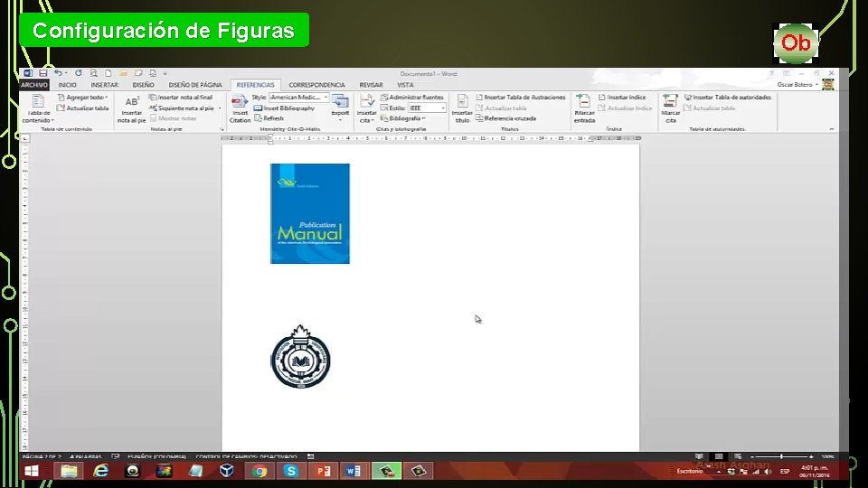Click the tab selector on horizontal ruler
Image resolution: width=868 pixels, height=488 pixels.
pos(25,138)
